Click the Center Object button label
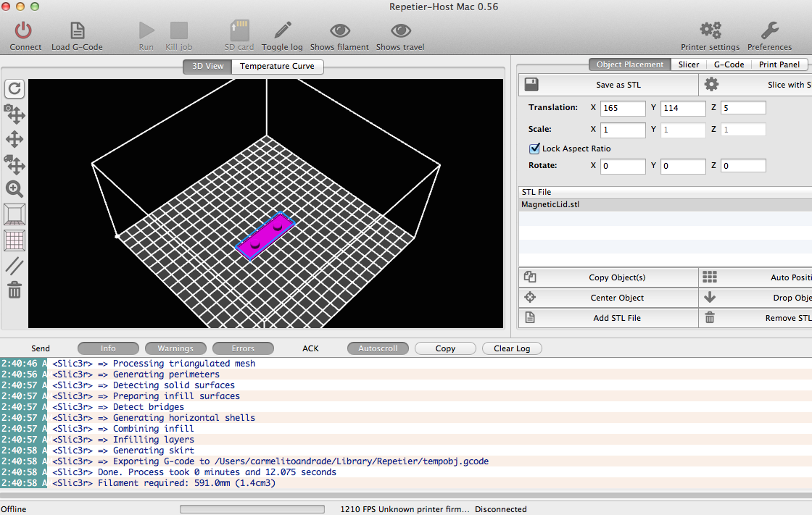 (x=617, y=298)
